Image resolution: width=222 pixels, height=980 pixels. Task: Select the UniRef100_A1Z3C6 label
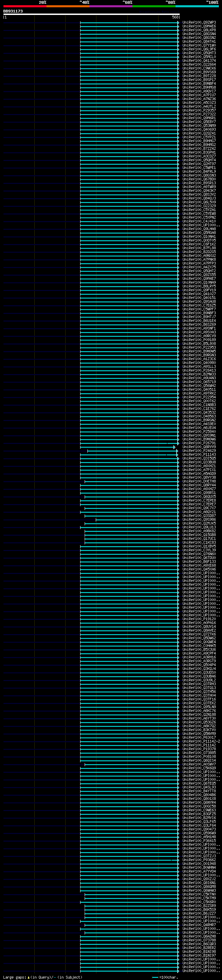tap(199, 359)
